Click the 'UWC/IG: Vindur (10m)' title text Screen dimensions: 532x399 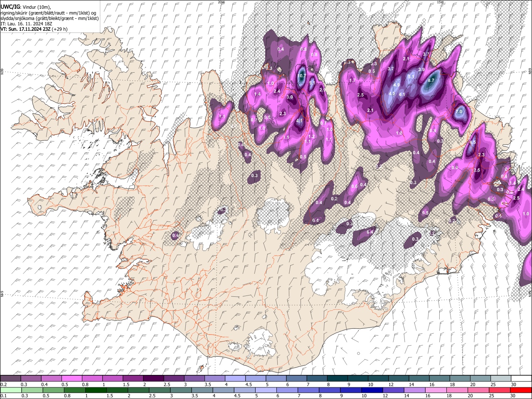(25, 7)
